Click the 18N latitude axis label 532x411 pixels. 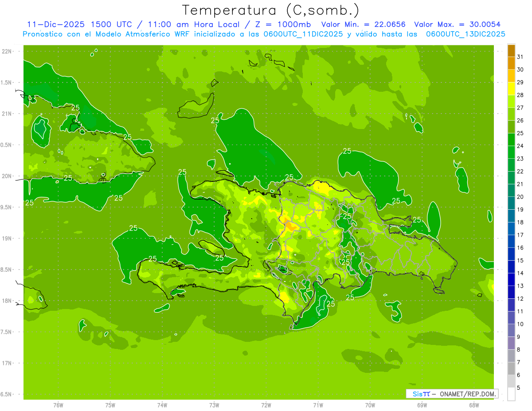coord(7,301)
